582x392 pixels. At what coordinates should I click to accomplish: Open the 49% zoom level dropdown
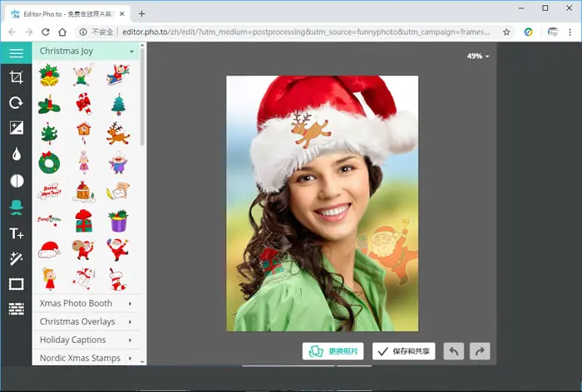click(x=478, y=56)
